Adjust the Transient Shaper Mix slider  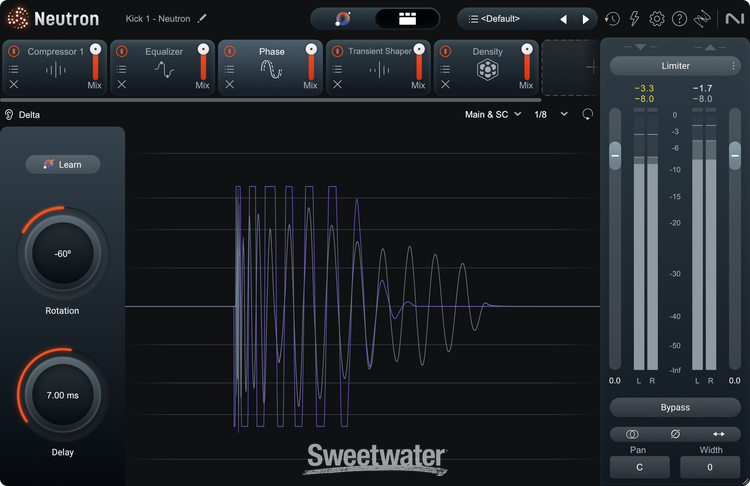pyautogui.click(x=419, y=61)
